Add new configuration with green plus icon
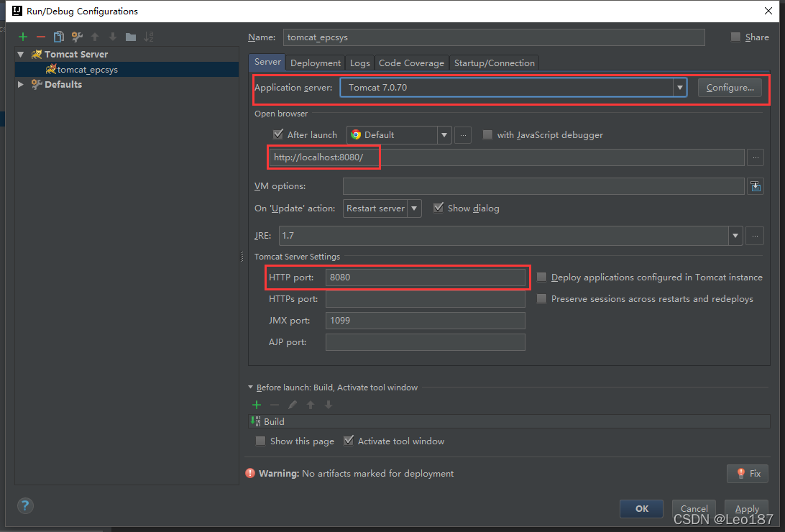 (23, 37)
